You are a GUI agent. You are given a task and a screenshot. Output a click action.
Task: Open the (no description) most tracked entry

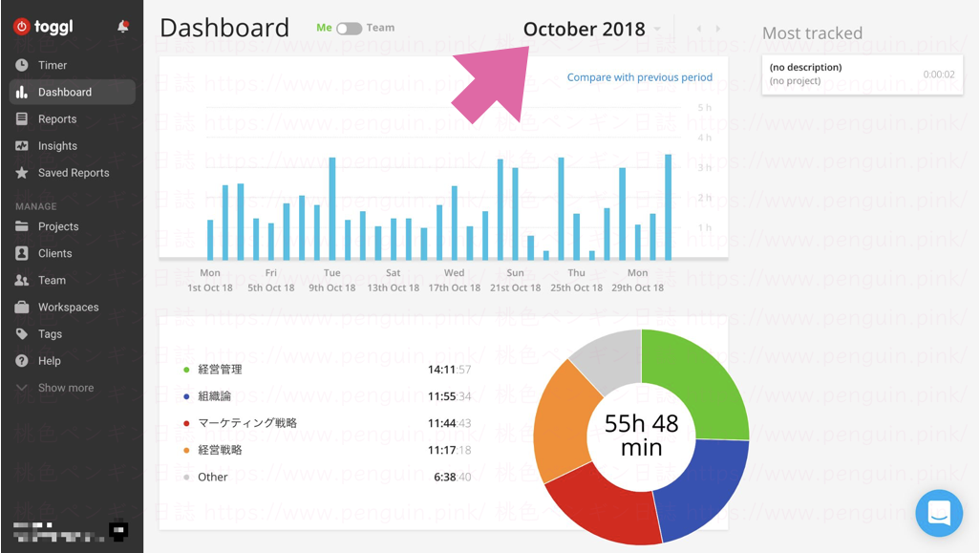[x=862, y=74]
